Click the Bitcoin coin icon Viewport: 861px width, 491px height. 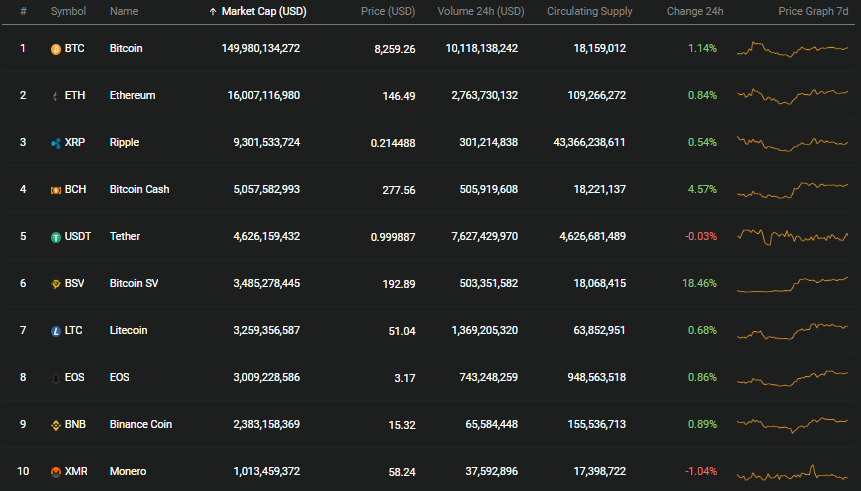point(55,49)
